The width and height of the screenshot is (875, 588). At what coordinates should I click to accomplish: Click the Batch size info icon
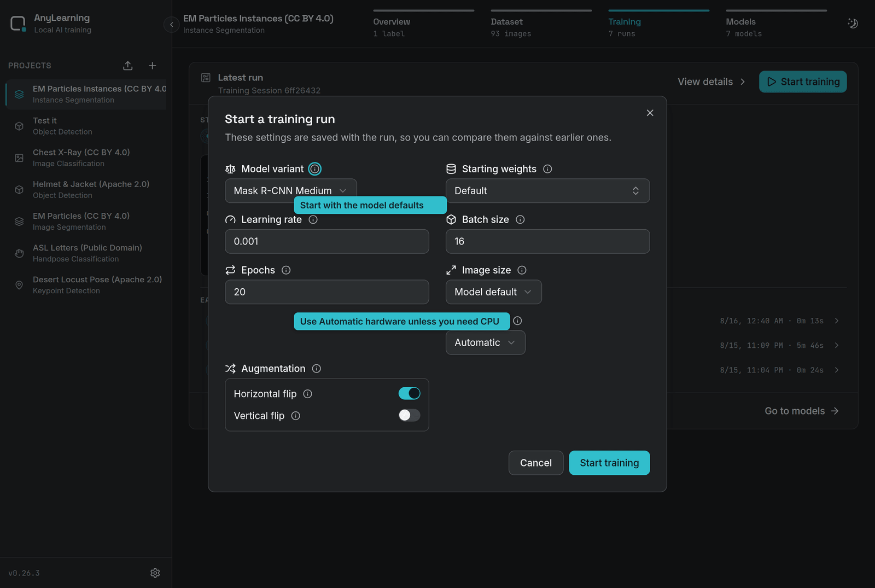520,219
